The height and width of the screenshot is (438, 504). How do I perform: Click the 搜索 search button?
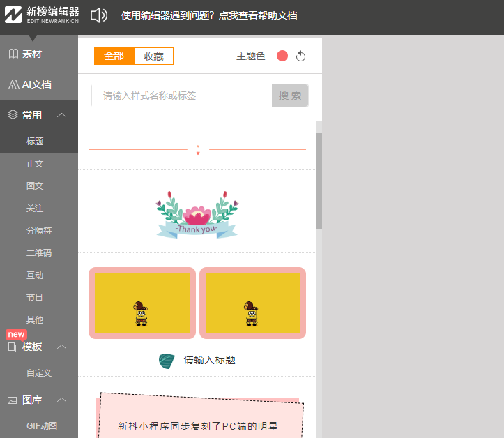290,96
